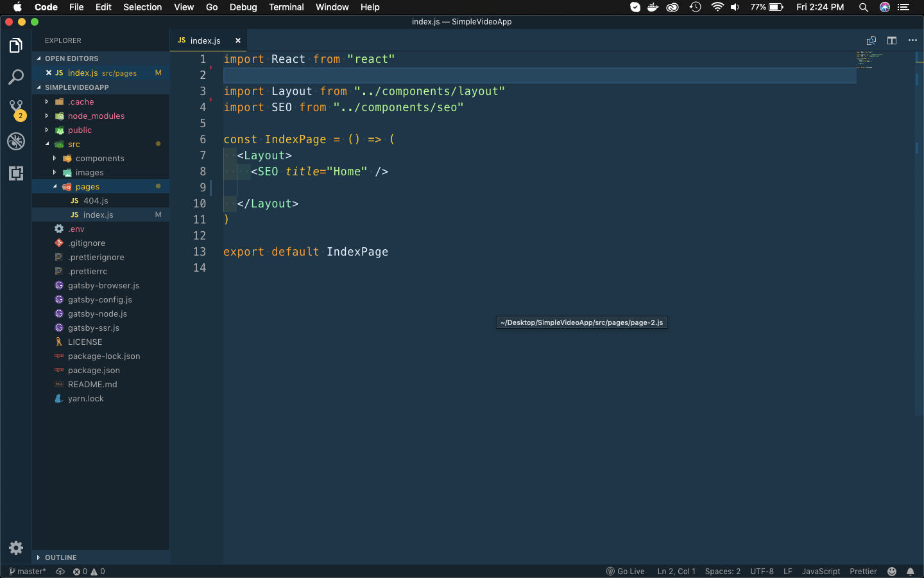Open 404.js in the file explorer
The image size is (924, 578).
click(x=96, y=201)
